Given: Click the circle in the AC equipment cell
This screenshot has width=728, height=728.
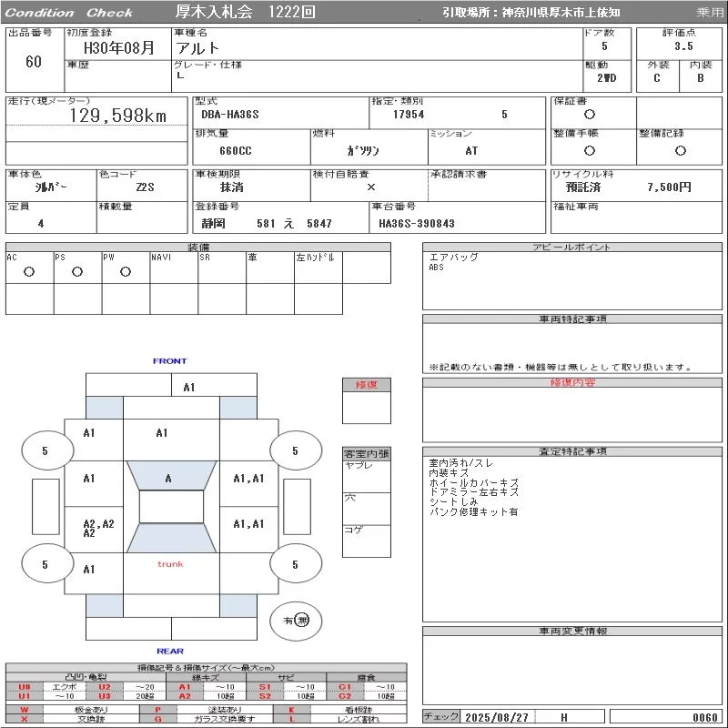Looking at the screenshot, I should pos(29,271).
